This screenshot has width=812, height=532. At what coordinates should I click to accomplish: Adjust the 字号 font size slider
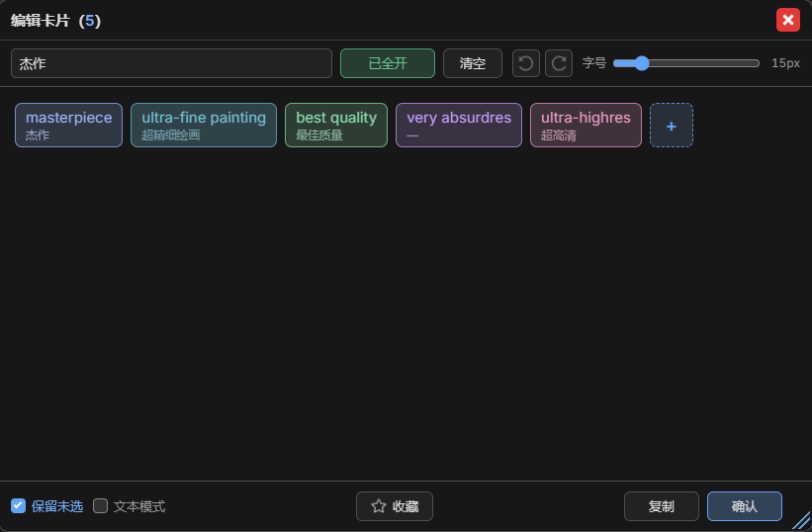[686, 63]
